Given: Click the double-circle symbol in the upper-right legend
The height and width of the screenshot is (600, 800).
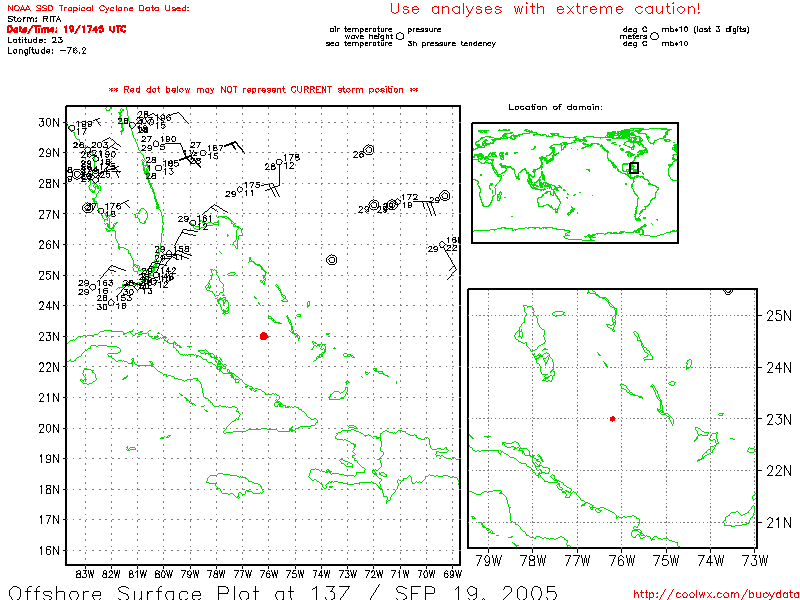Looking at the screenshot, I should (655, 36).
